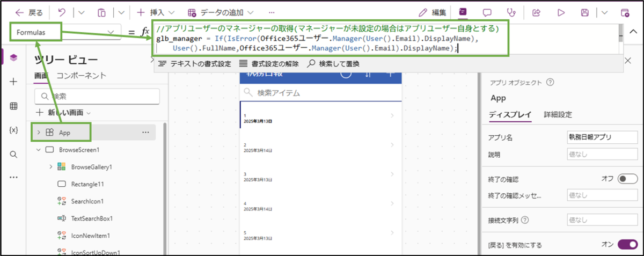This screenshot has height=256, width=644.
Task: Click the sort arrows icon in app header
Action: [x=368, y=75]
